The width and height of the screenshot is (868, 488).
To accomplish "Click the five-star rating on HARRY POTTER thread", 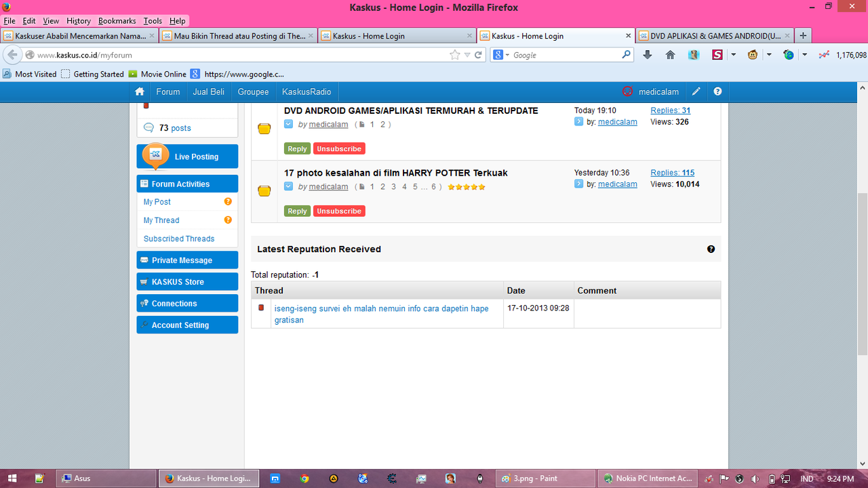I will point(467,187).
